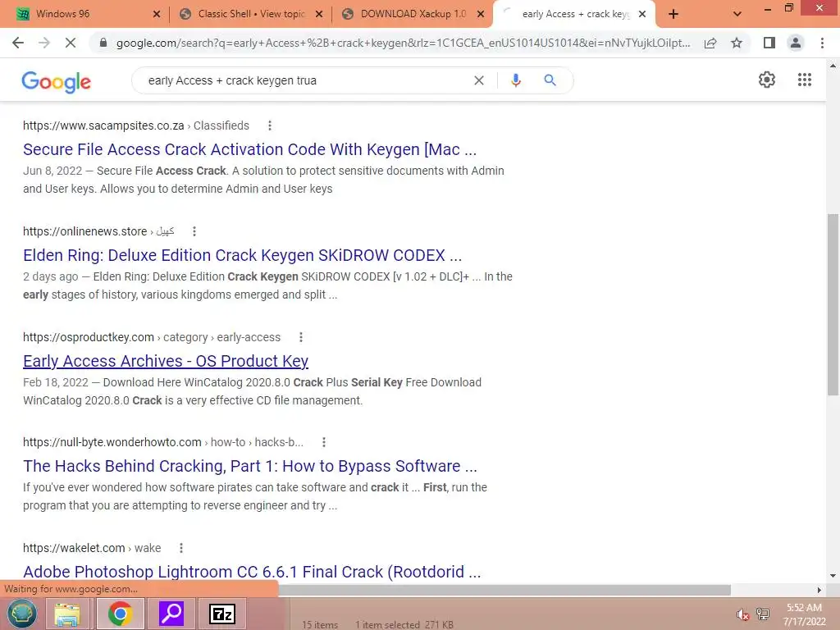
Task: Click the browser address bar URL
Action: 403,43
